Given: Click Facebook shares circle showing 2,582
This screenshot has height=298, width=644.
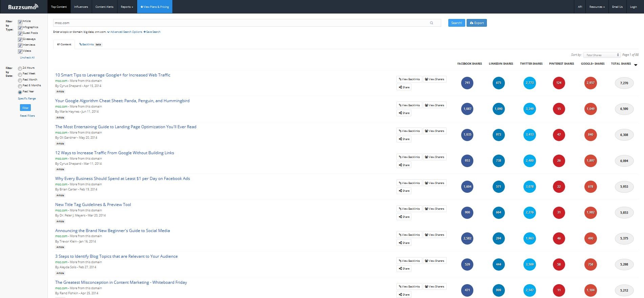Looking at the screenshot, I should 467,238.
